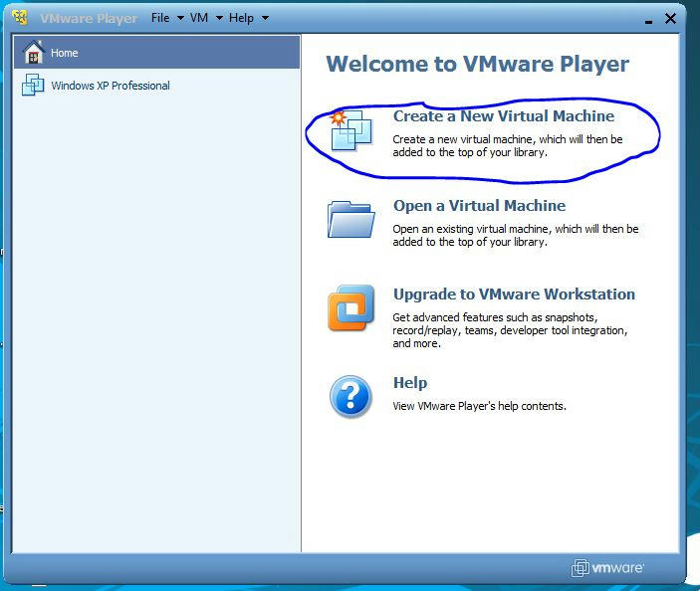The height and width of the screenshot is (591, 700).
Task: Expand the dropdown arrow next to Help menu
Action: 265,18
